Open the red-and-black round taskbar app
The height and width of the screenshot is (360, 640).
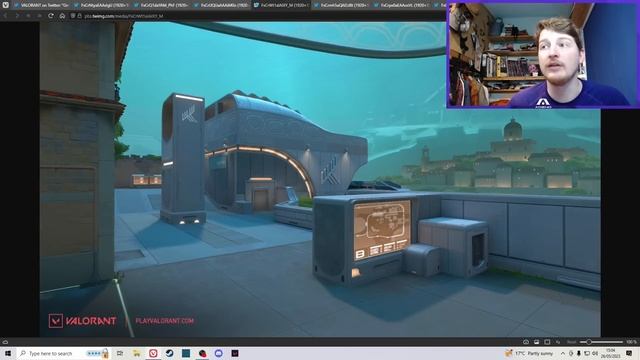point(202,353)
